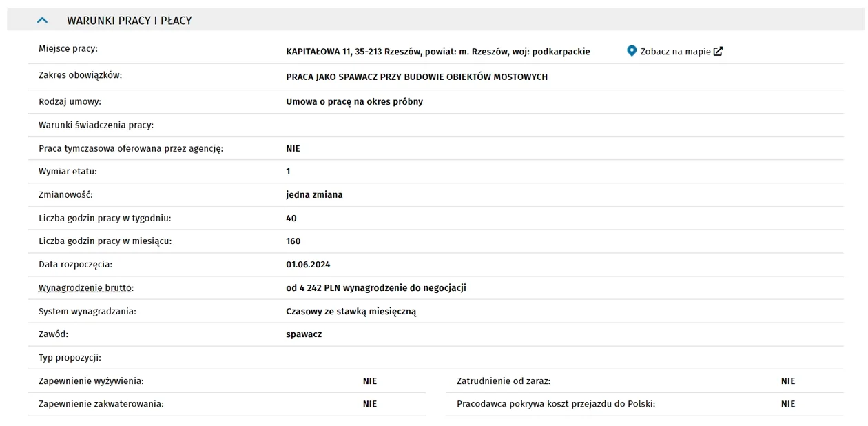Click NIE value for Zatrudnienie od zaraz
The width and height of the screenshot is (868, 426).
(x=788, y=381)
